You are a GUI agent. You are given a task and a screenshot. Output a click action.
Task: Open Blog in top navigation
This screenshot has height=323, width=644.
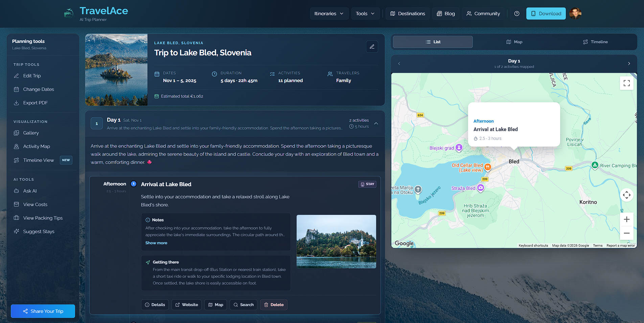click(445, 14)
